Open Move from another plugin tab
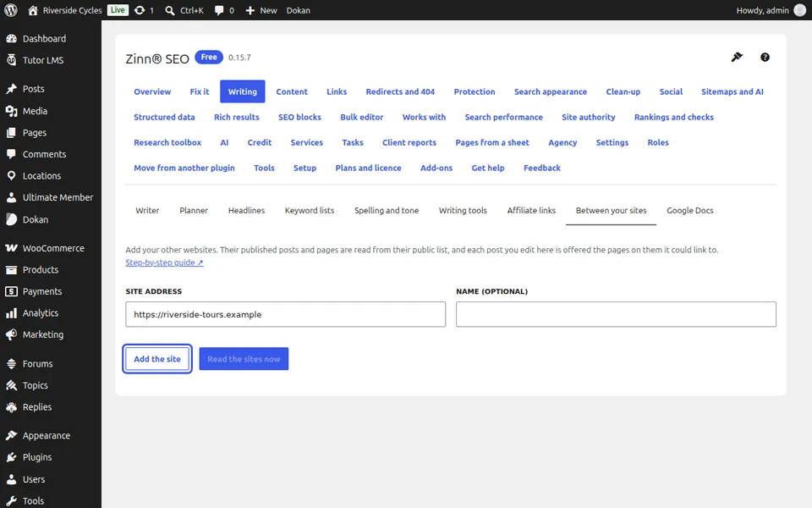The height and width of the screenshot is (508, 812). 184,168
